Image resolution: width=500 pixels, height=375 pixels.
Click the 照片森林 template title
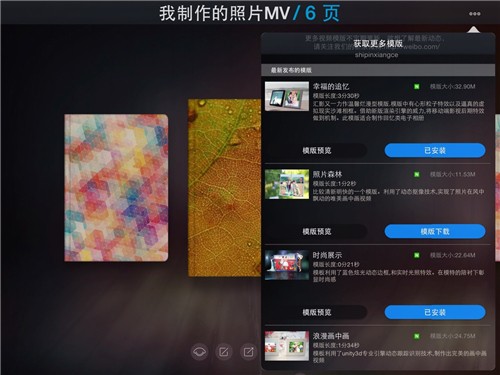(x=327, y=174)
